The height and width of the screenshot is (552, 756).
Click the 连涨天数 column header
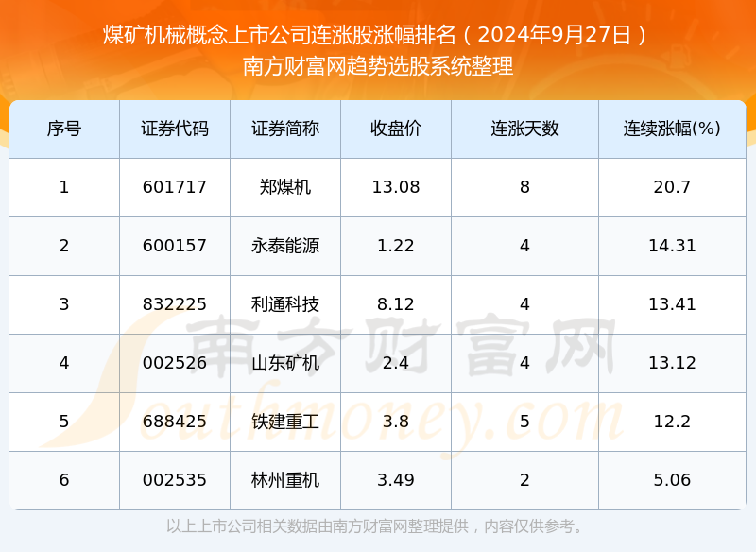(x=524, y=129)
